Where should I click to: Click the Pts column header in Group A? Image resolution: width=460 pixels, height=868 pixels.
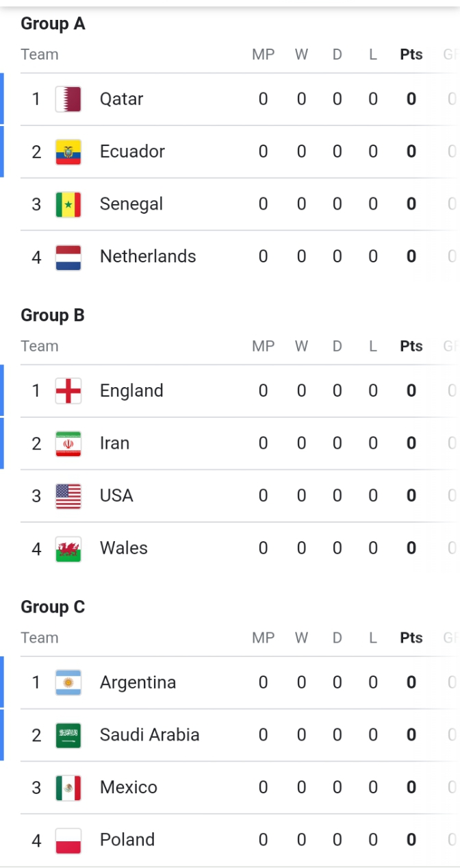pos(411,55)
